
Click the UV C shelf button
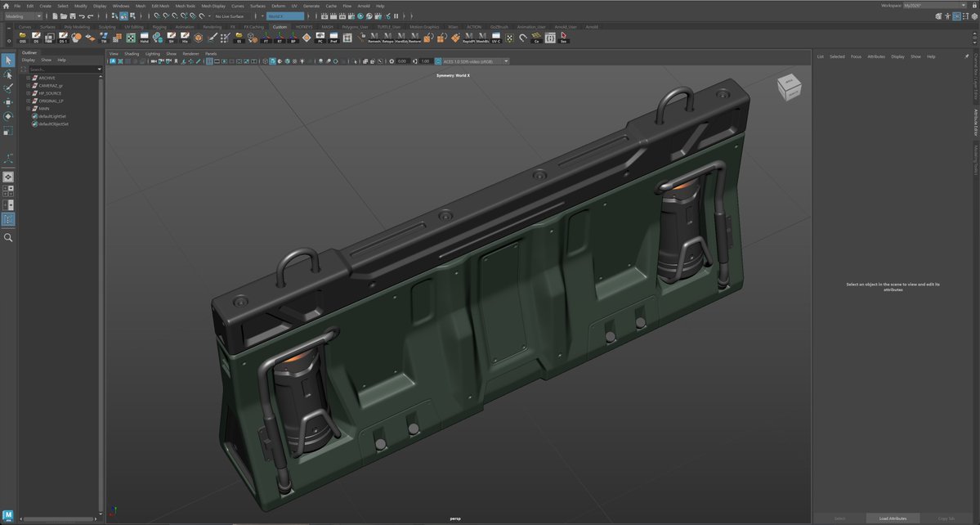(x=495, y=38)
